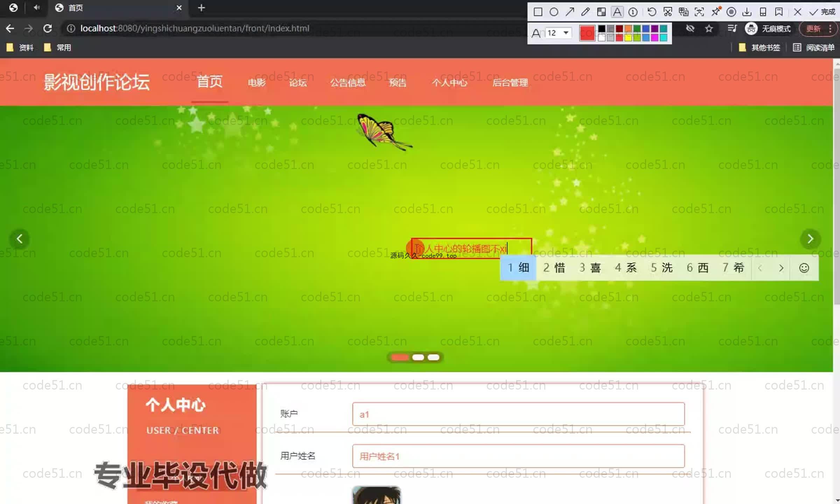Open the 阅读清单 reading list
Viewport: 840px width, 504px height.
tap(814, 47)
